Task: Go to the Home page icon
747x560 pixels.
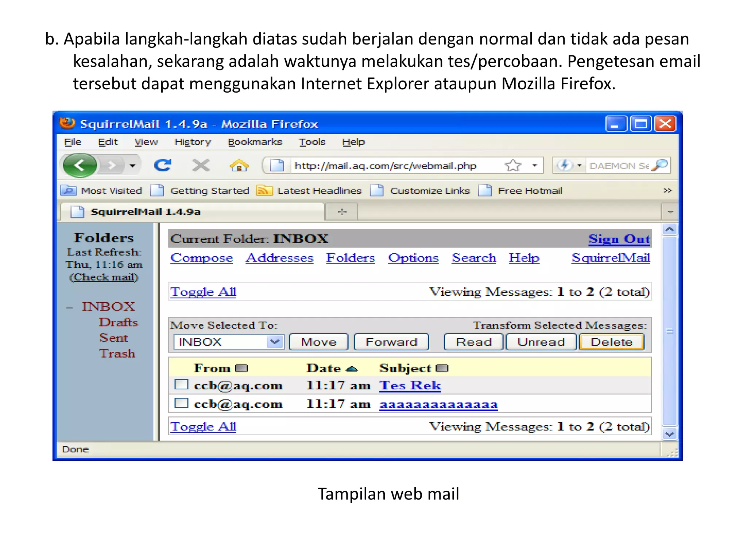Action: click(x=239, y=166)
